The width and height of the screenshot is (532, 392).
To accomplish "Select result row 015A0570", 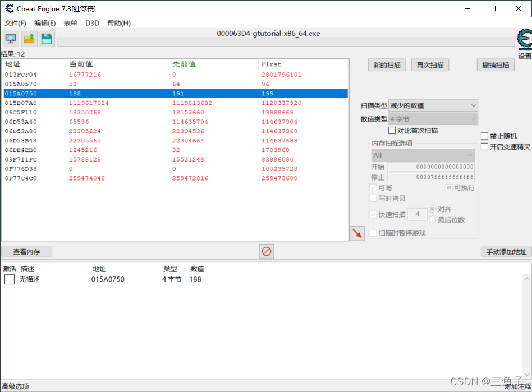I will click(176, 84).
